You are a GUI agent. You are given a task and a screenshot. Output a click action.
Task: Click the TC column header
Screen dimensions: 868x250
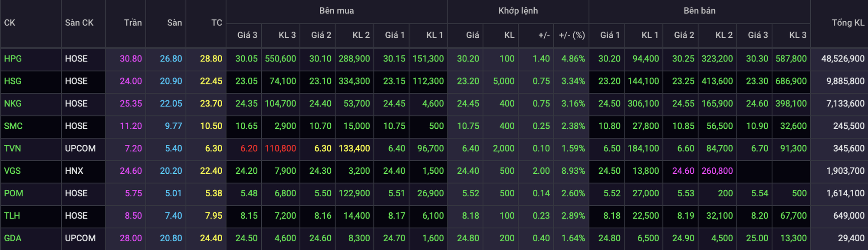point(217,23)
